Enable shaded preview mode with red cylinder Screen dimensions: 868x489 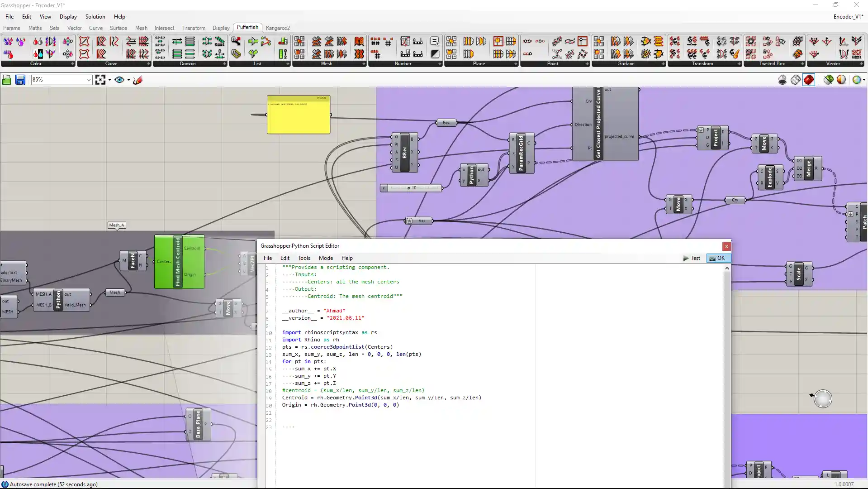point(808,80)
